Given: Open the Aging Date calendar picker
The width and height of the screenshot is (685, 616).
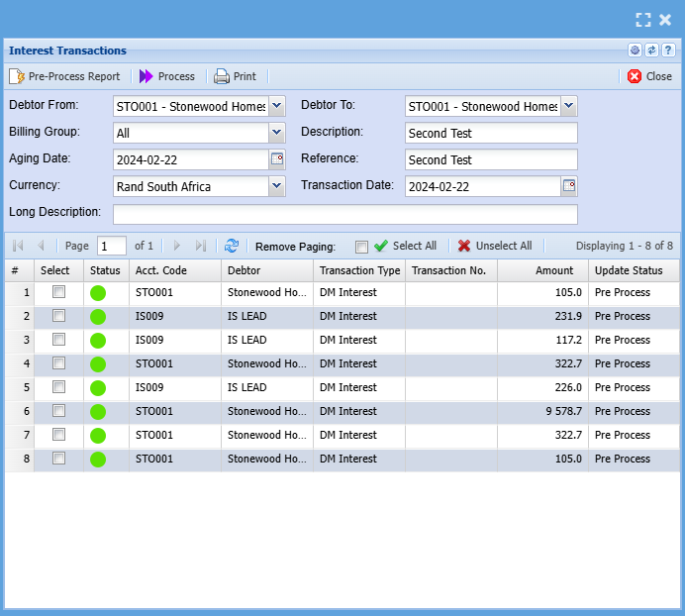Looking at the screenshot, I should 277,159.
